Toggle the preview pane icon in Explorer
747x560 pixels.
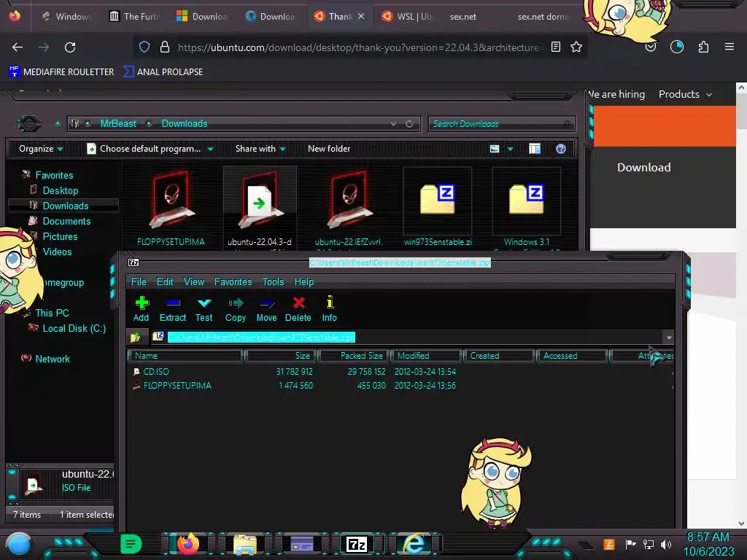pos(535,149)
